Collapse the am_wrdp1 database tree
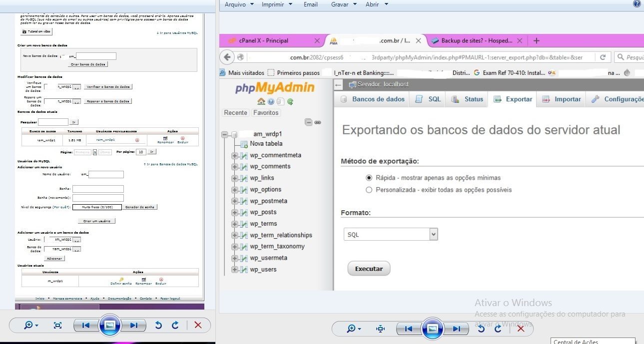The width and height of the screenshot is (644, 344). click(x=225, y=134)
